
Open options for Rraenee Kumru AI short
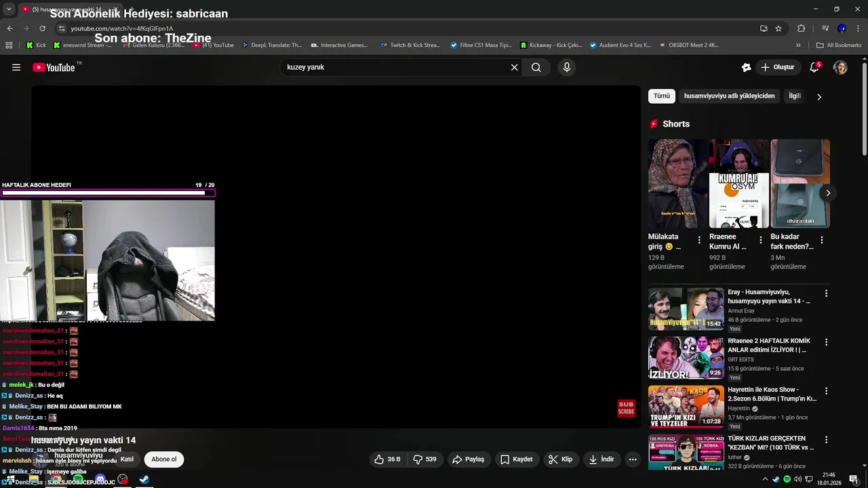(x=760, y=240)
